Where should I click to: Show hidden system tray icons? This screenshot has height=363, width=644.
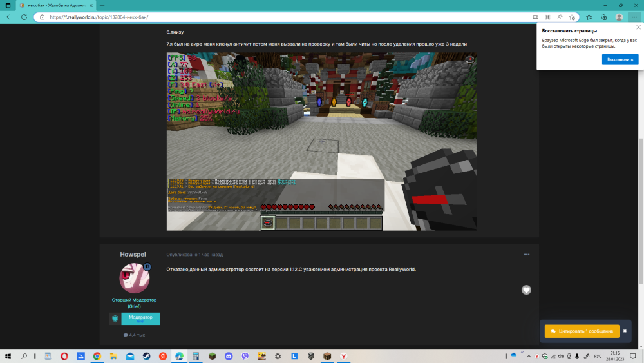[x=529, y=357]
